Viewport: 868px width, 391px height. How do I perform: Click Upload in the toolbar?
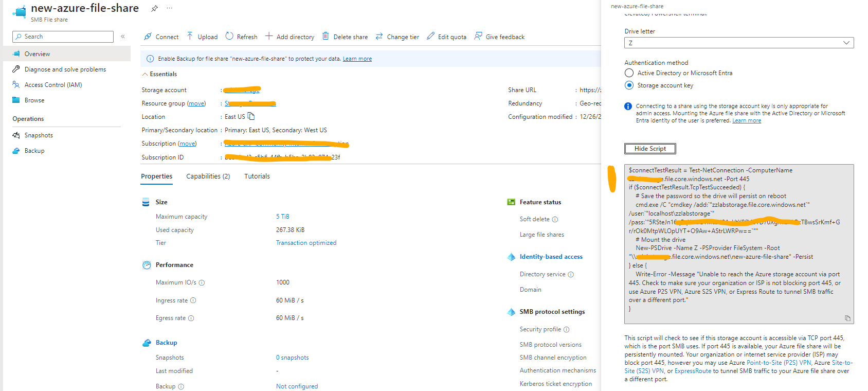pyautogui.click(x=202, y=37)
